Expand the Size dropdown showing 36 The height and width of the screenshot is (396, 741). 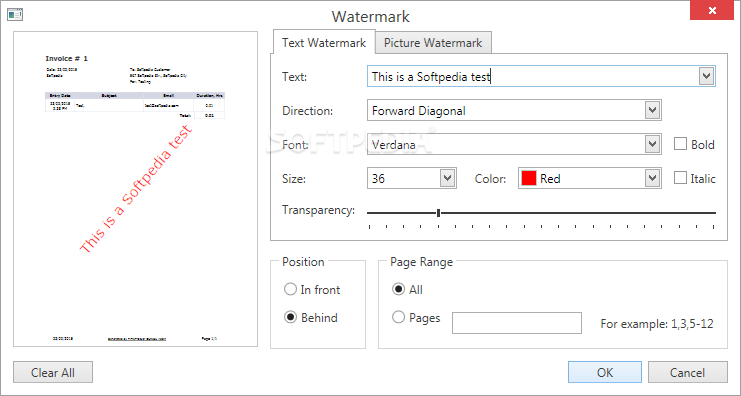(447, 178)
